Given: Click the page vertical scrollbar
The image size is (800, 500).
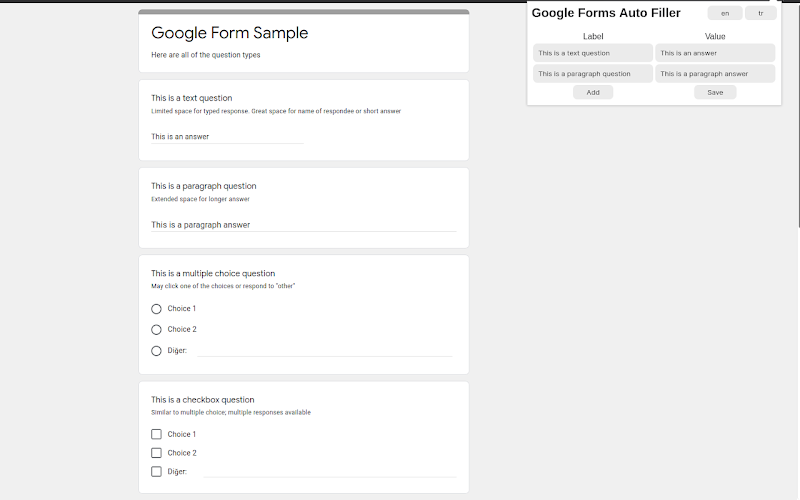Looking at the screenshot, I should 797,115.
